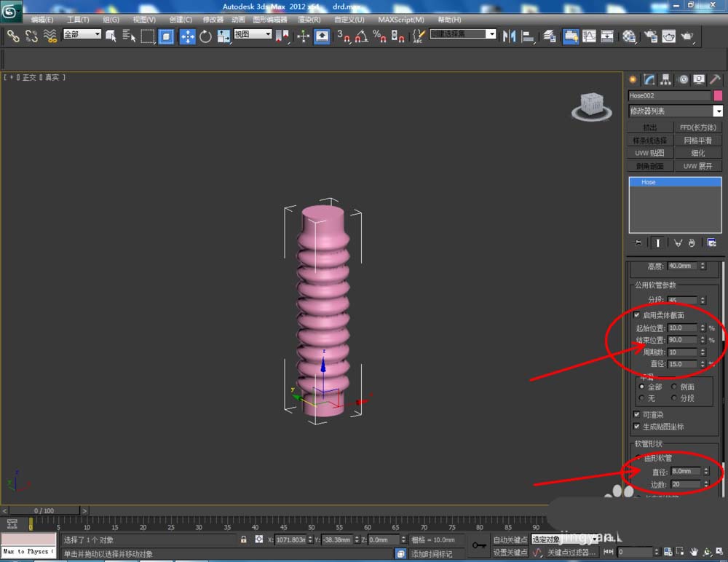Select the Move tool in toolbar
The width and height of the screenshot is (728, 562).
[x=187, y=36]
